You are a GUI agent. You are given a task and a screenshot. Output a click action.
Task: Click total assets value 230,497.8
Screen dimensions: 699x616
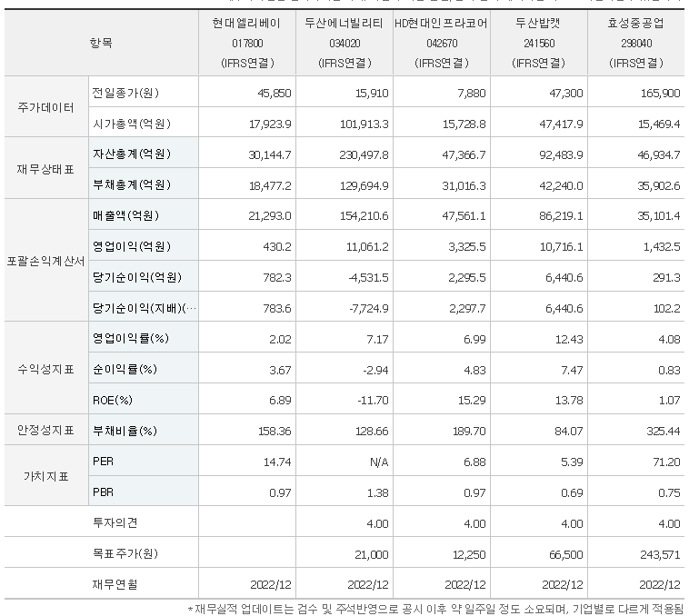(364, 155)
